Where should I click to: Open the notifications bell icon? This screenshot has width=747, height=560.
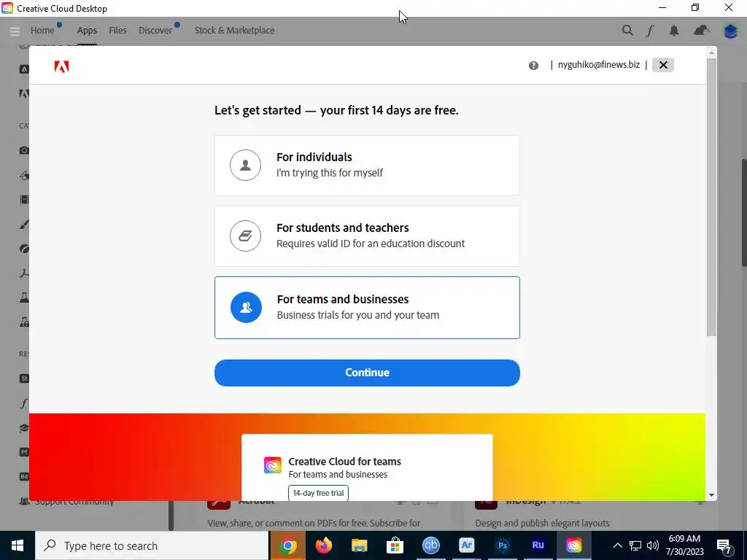[673, 31]
